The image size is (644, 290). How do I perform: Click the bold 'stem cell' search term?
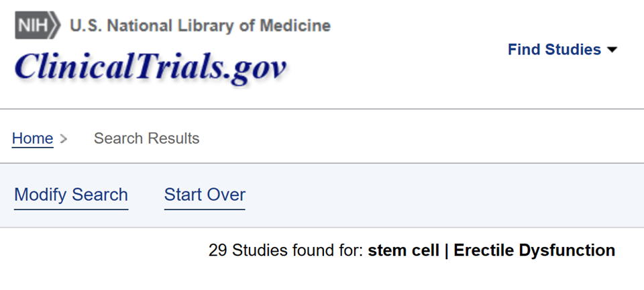403,250
